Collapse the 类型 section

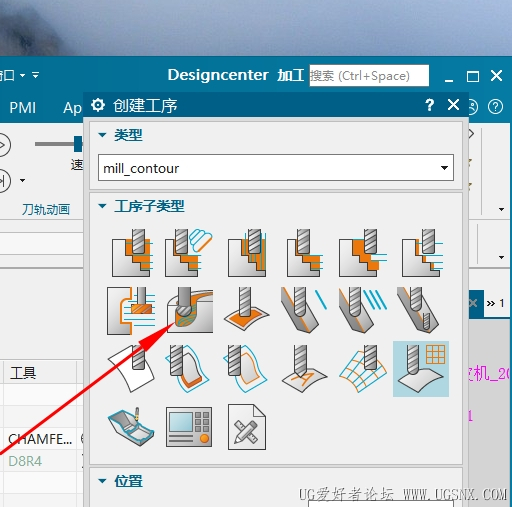102,135
